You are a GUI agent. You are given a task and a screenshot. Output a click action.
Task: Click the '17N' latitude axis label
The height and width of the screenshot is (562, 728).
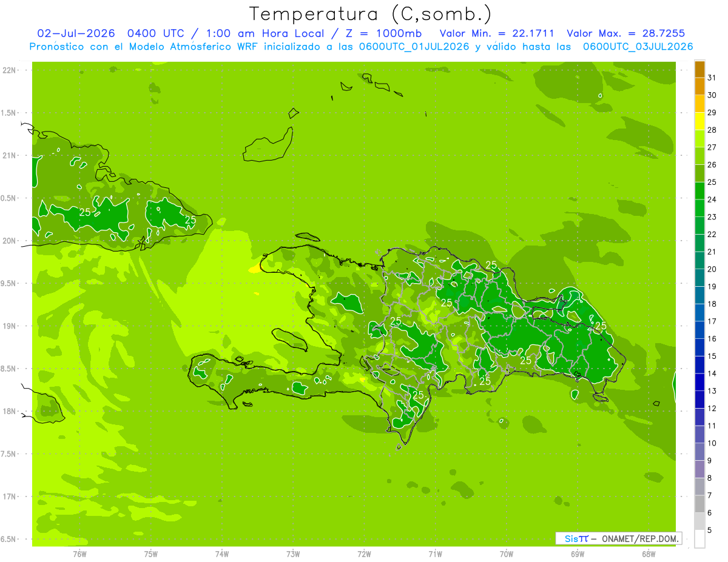(10, 497)
